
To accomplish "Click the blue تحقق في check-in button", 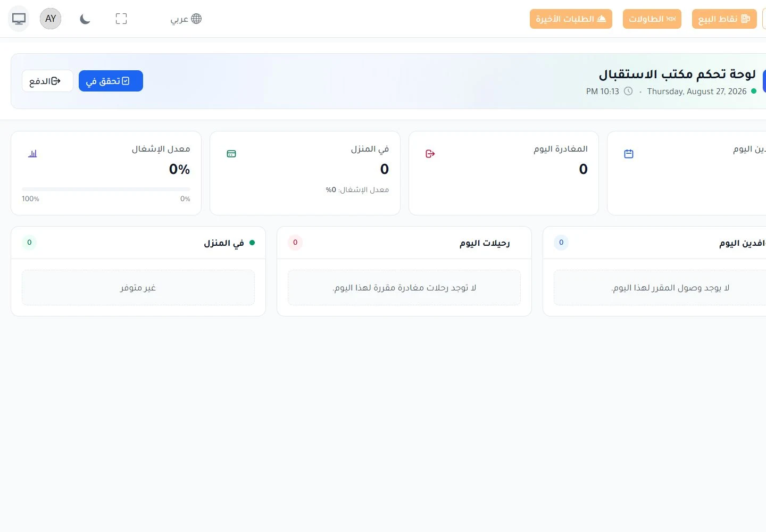I will (111, 81).
